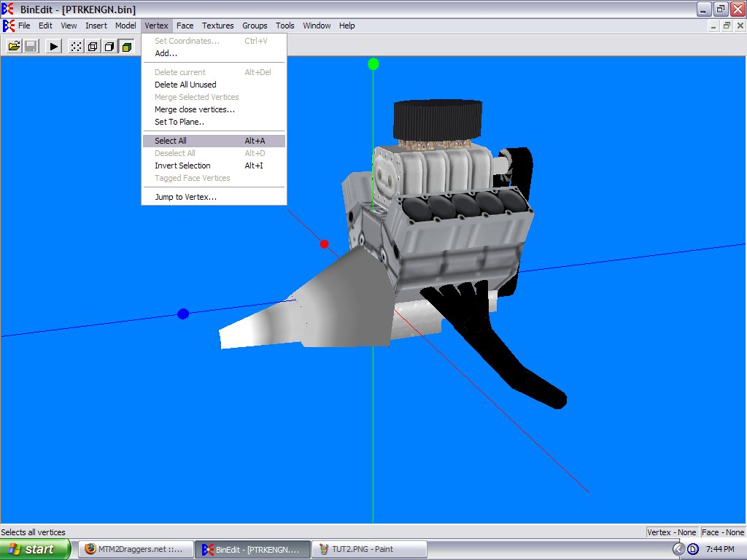Viewport: 747px width, 560px height.
Task: Click the Open file toolbar icon
Action: click(x=14, y=47)
